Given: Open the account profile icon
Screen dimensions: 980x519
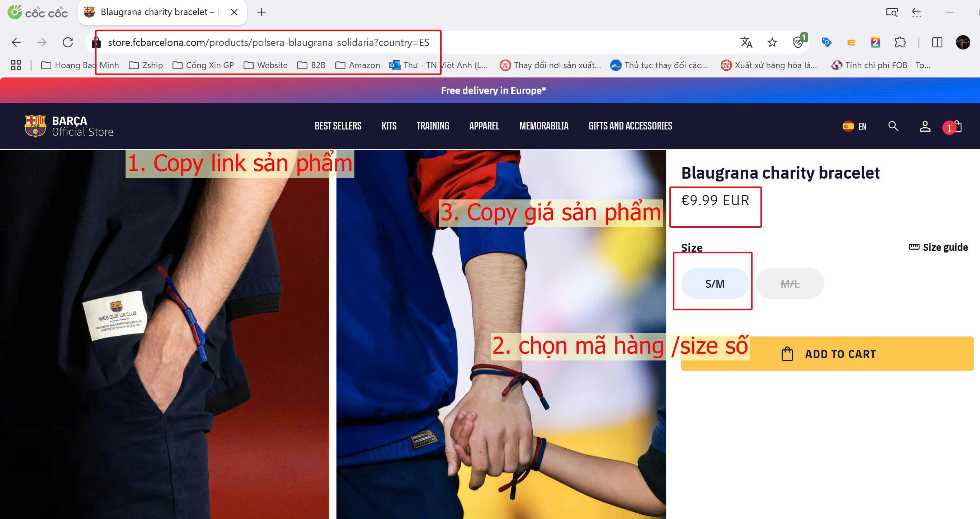Looking at the screenshot, I should pos(925,126).
